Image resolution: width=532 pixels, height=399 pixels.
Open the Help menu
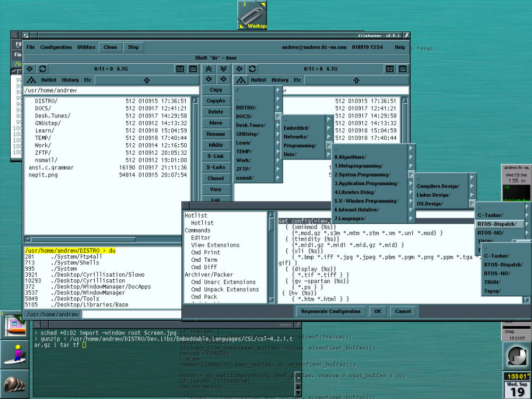pyautogui.click(x=400, y=47)
